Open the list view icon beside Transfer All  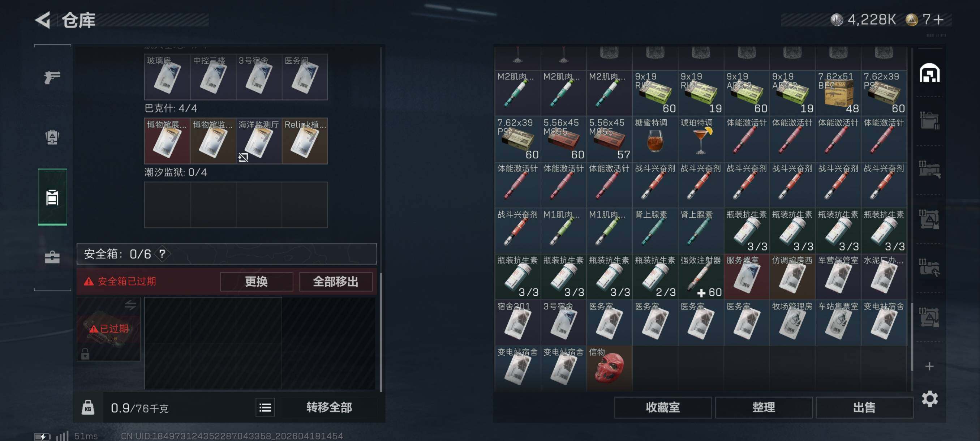point(265,407)
